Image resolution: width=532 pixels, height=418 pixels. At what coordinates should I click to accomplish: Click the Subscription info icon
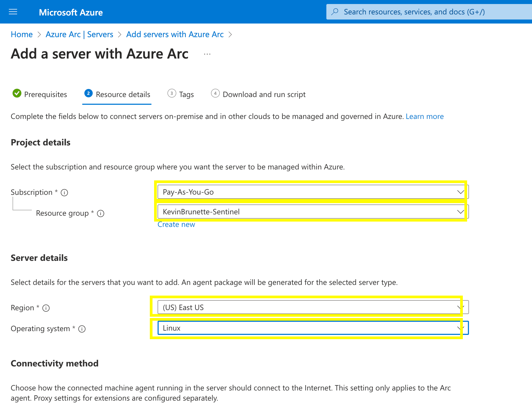pos(64,192)
